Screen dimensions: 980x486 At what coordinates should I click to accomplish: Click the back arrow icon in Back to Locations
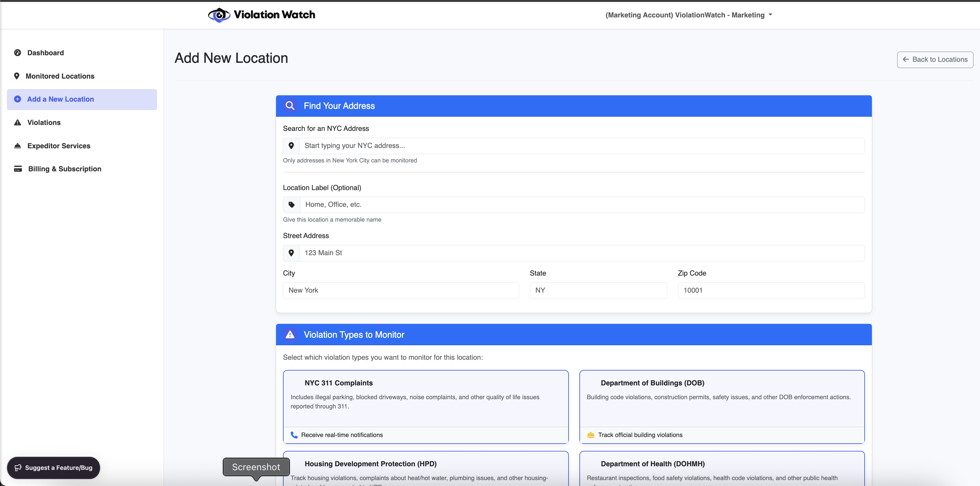[x=906, y=60]
